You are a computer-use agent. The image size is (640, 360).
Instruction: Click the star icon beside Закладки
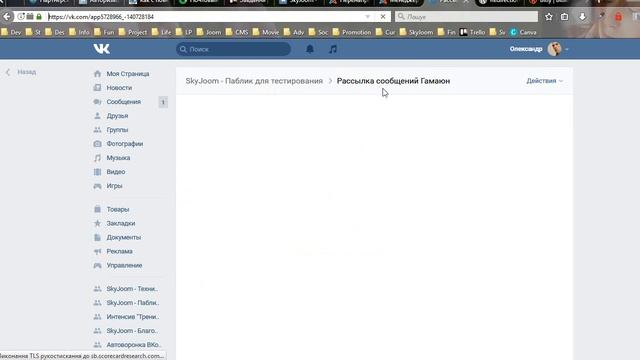(97, 223)
